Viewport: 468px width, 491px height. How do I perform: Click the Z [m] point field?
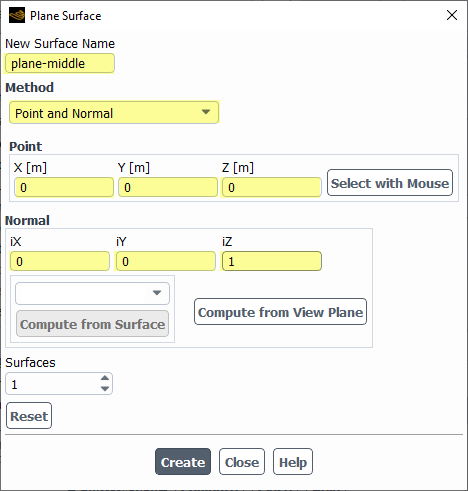pos(272,187)
